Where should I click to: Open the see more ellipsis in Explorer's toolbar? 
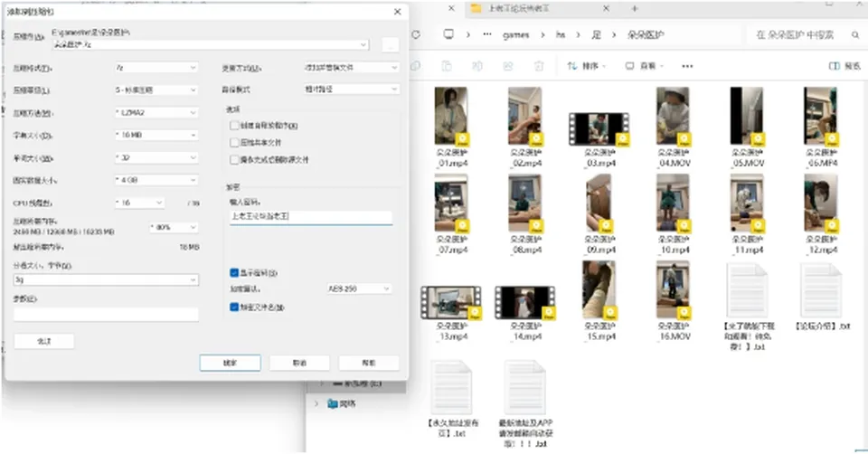(687, 66)
